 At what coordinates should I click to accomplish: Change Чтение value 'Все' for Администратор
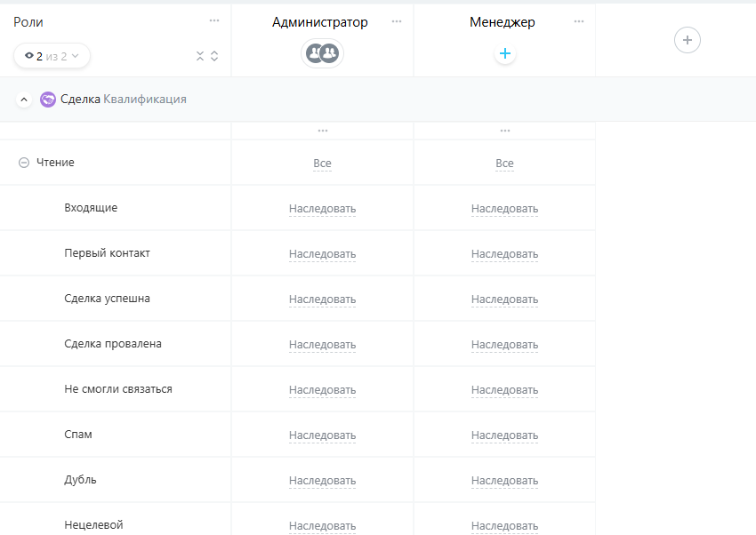tap(322, 164)
